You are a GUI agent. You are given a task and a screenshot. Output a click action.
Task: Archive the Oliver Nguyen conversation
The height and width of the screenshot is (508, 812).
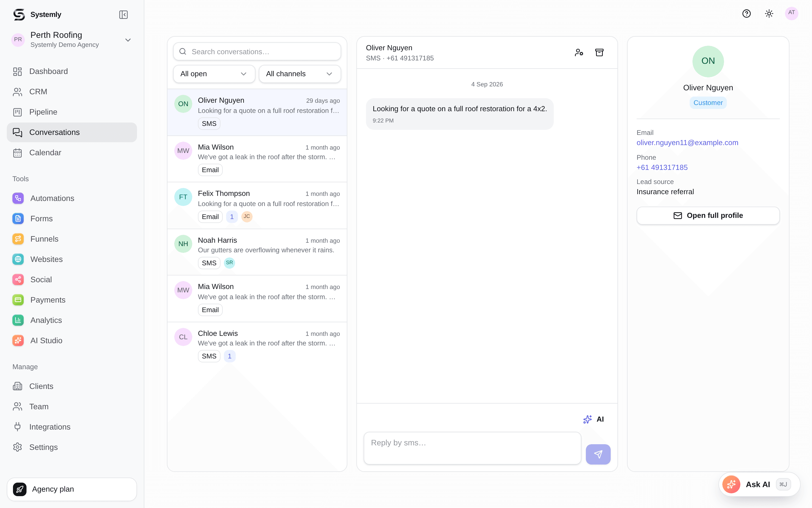[x=599, y=52]
